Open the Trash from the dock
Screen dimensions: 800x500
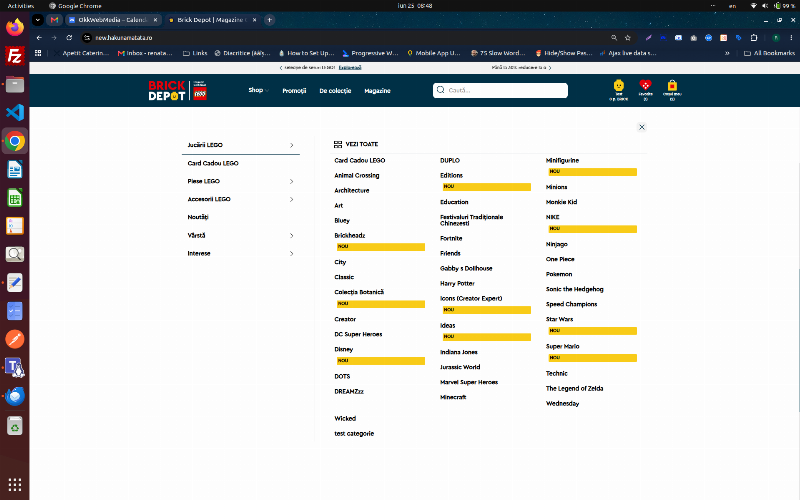pyautogui.click(x=15, y=426)
